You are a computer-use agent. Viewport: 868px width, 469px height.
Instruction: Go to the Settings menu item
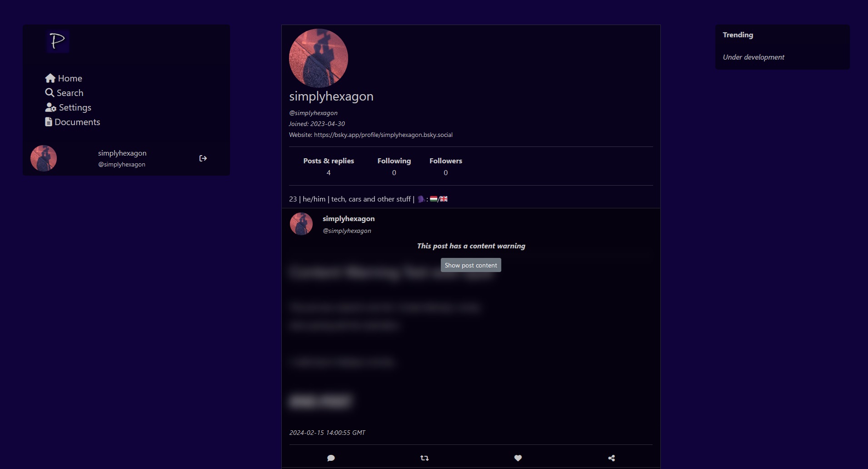click(x=75, y=107)
